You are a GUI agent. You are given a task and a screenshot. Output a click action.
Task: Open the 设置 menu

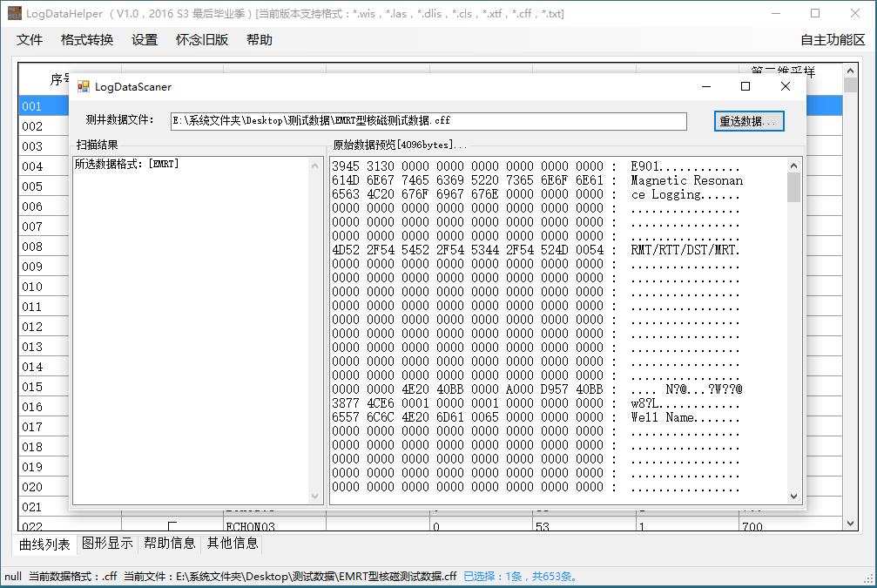tap(145, 40)
